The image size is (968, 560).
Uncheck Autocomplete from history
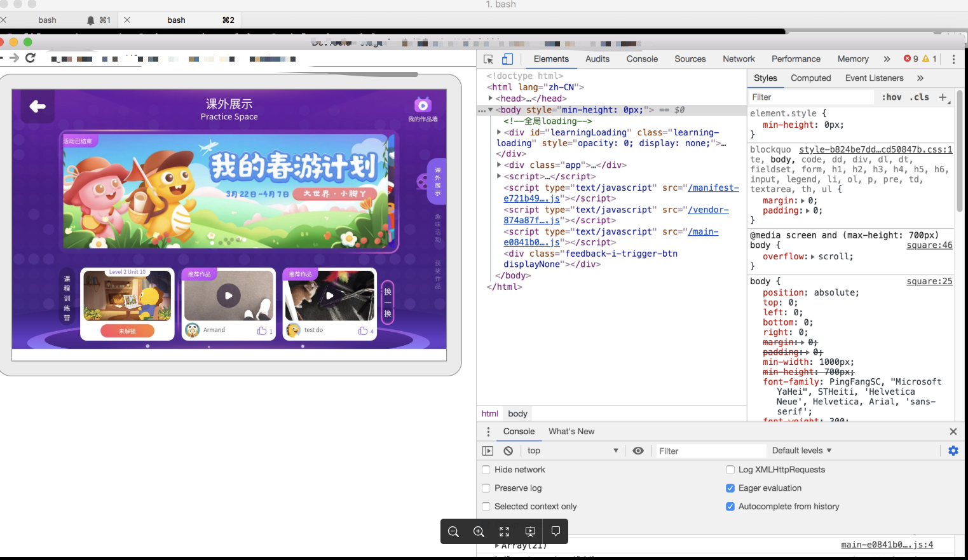click(730, 507)
